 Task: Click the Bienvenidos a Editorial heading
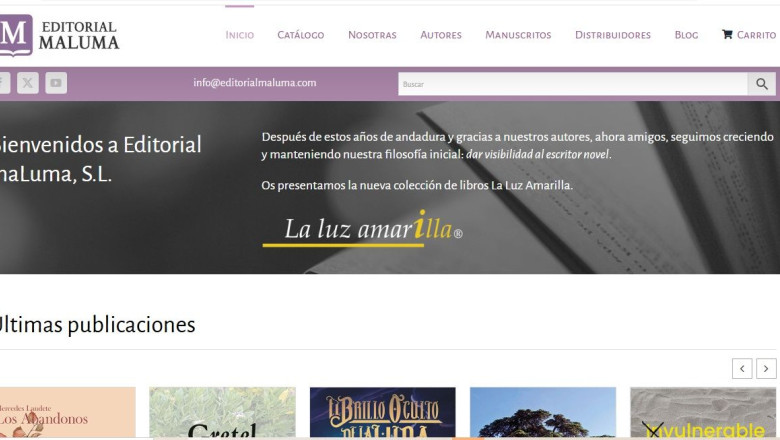(100, 159)
